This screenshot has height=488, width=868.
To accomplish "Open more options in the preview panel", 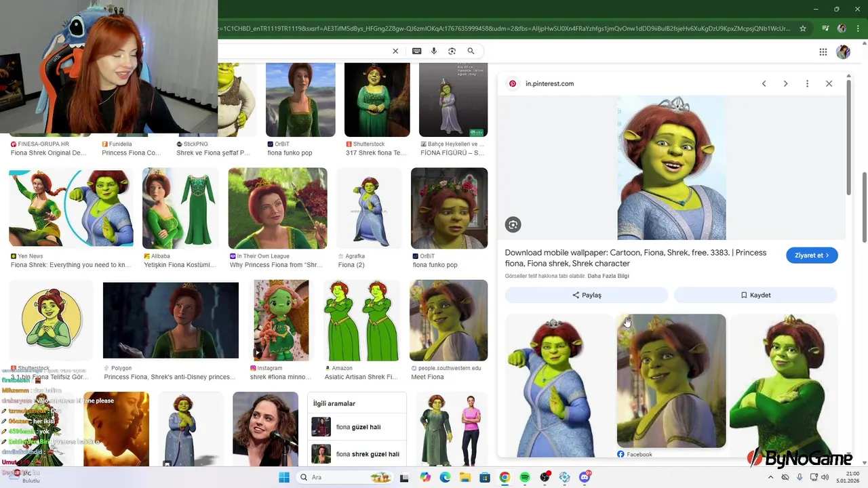I will [807, 83].
